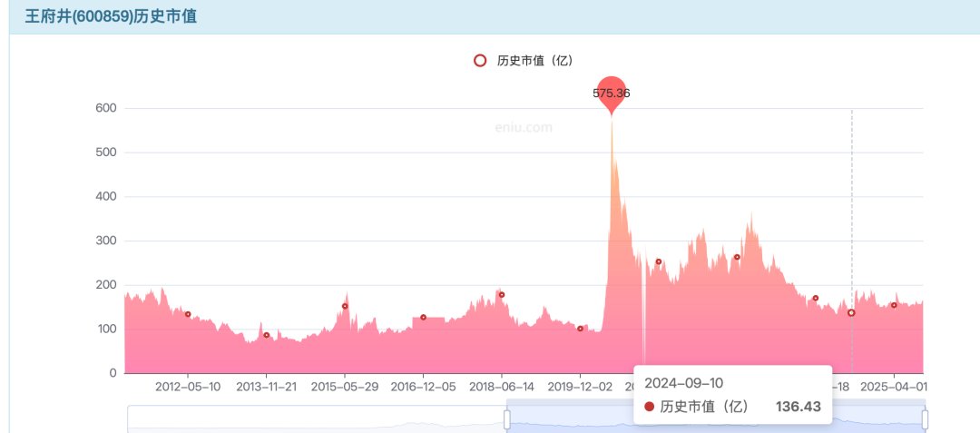Click the data point above 2016-12-05
980x433 pixels.
point(423,318)
